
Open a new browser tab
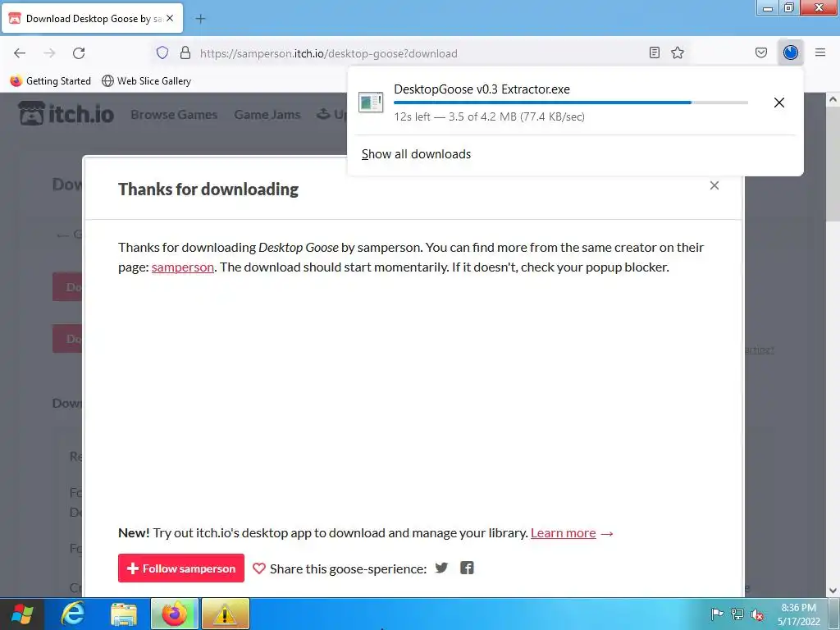(200, 19)
